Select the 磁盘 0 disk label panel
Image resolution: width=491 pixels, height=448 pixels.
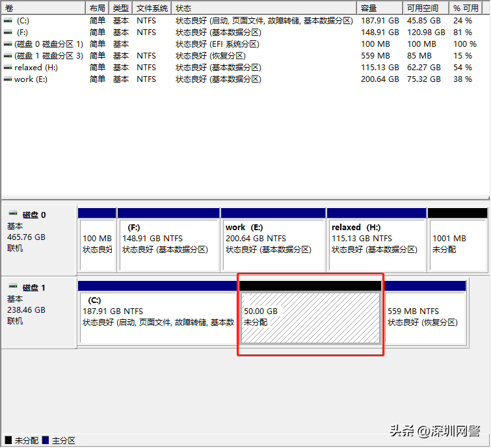point(39,240)
